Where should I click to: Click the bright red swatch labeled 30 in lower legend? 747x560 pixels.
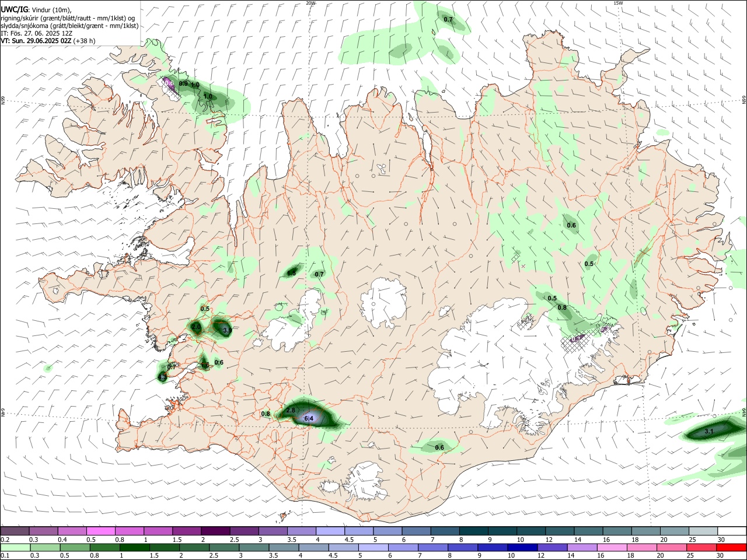pos(731,547)
